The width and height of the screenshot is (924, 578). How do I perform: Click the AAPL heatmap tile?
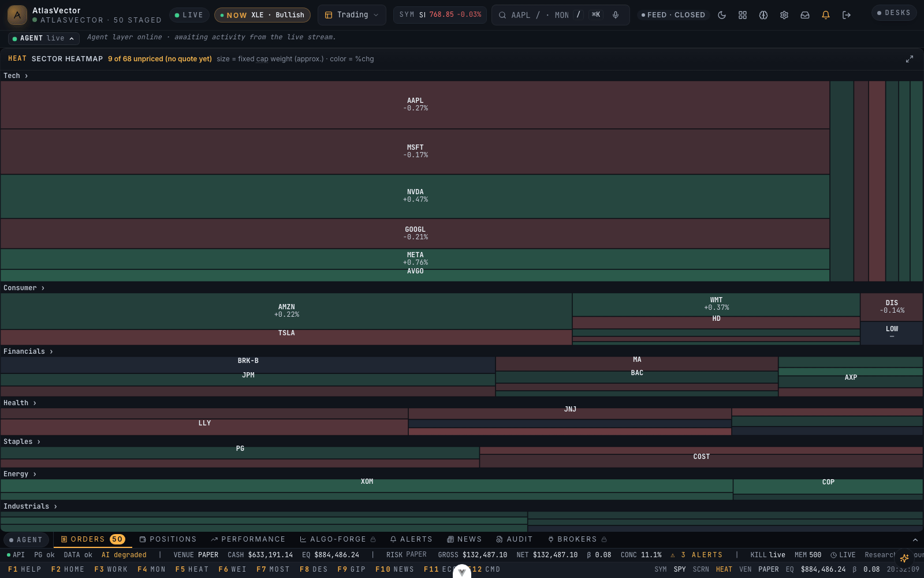click(415, 105)
